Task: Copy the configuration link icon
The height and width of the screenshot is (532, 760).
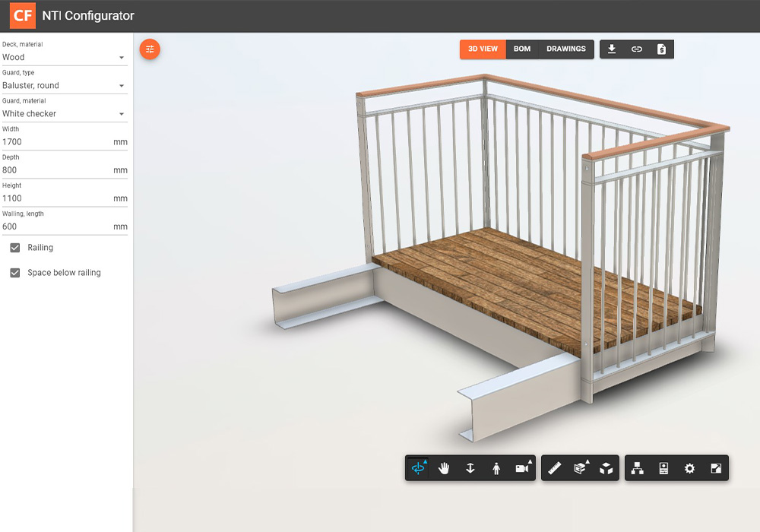Action: [x=637, y=49]
